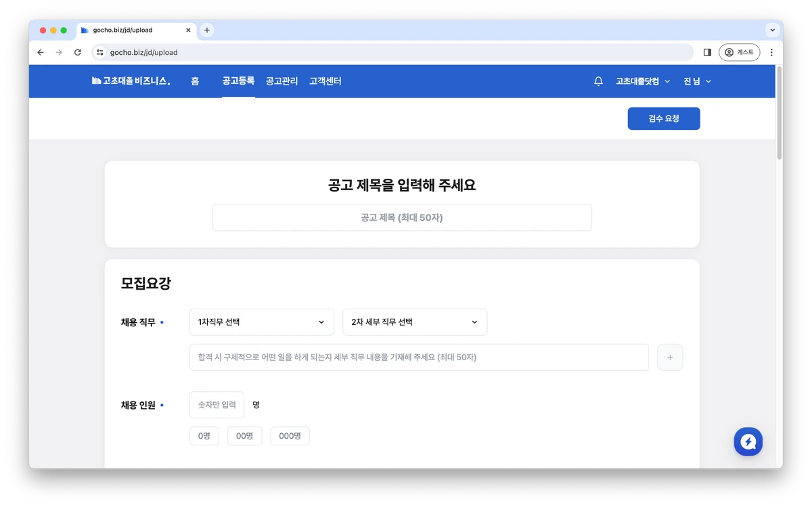Click the browser address bar URL
Screen dimensions: 812x507
(x=392, y=52)
